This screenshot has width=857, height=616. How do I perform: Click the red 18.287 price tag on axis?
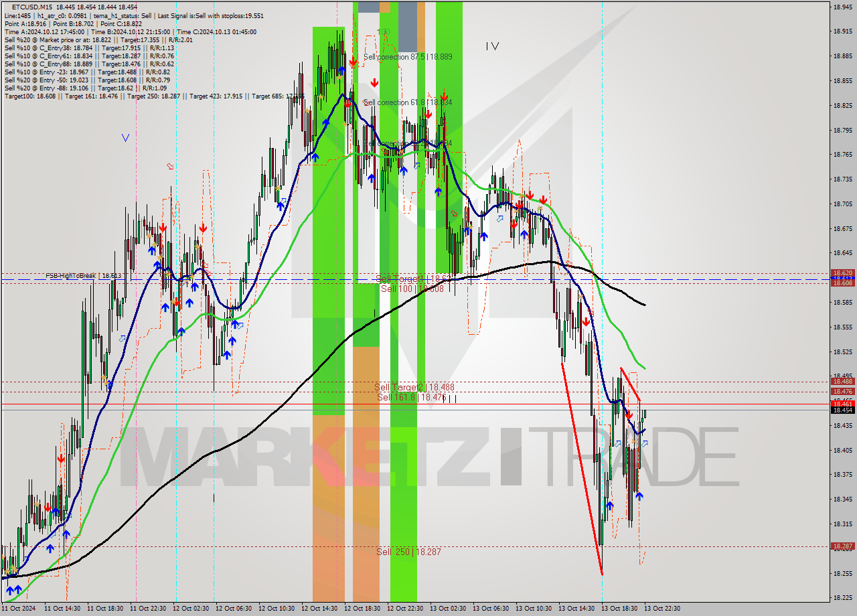[x=842, y=546]
